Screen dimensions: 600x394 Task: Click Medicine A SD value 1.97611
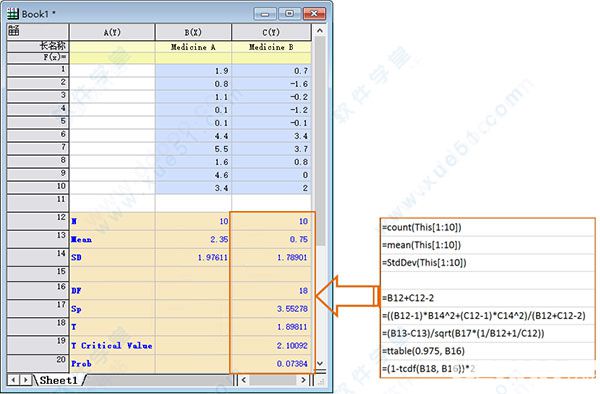point(193,257)
